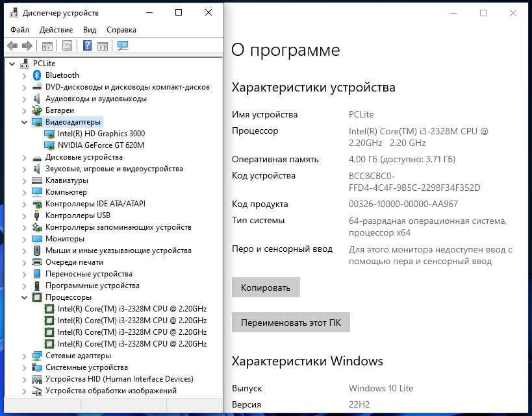Viewport: 532px width, 416px height.
Task: Select the Устройства обработки изображений row
Action: pyautogui.click(x=111, y=391)
